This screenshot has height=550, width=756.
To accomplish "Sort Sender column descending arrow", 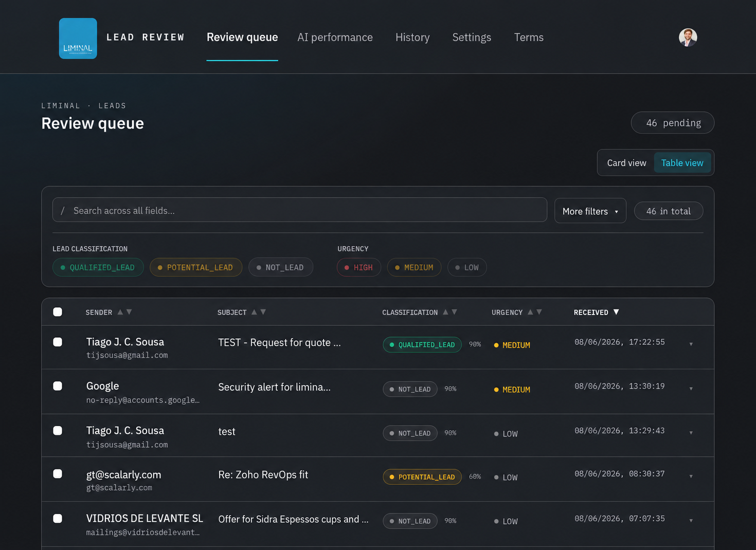I will [x=129, y=312].
